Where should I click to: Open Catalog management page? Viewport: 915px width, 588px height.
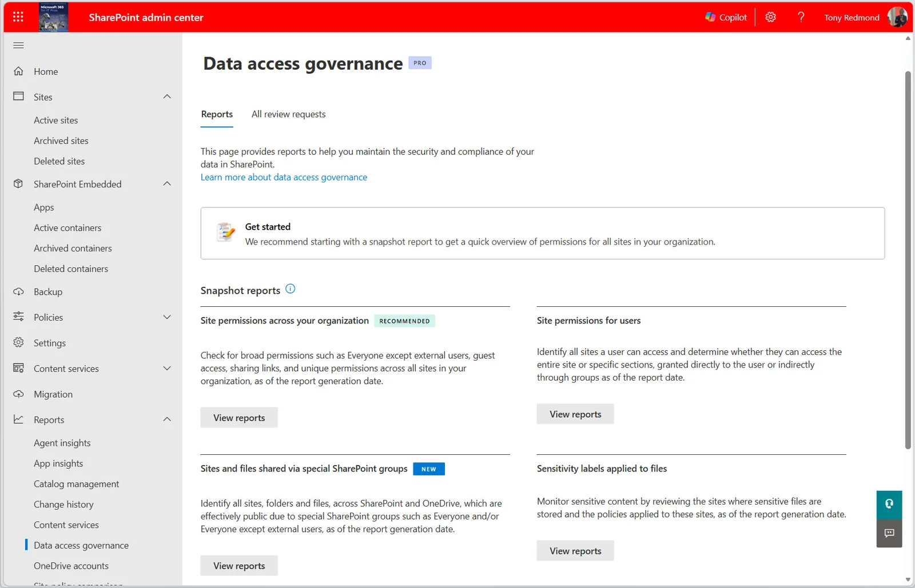76,484
